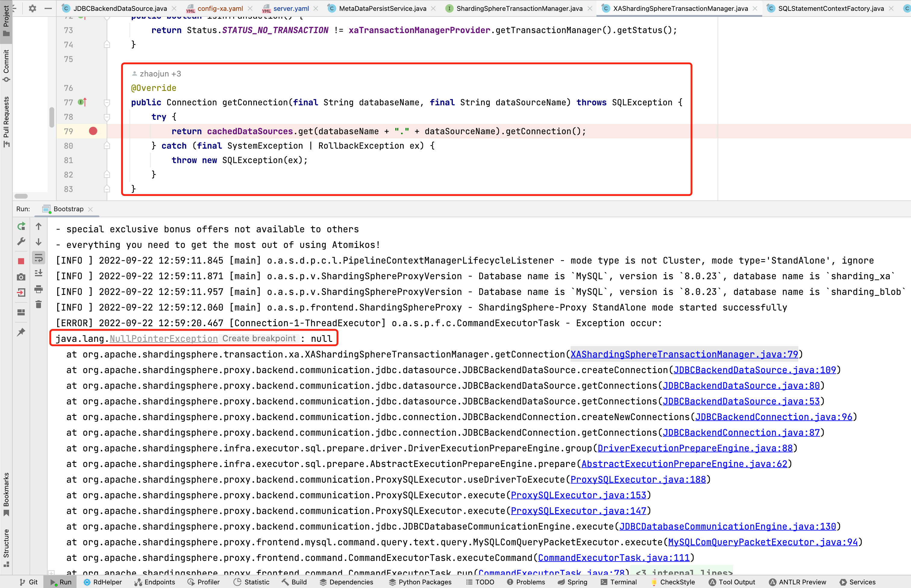Stop the running Bootstrap process
The width and height of the screenshot is (911, 588).
[21, 261]
